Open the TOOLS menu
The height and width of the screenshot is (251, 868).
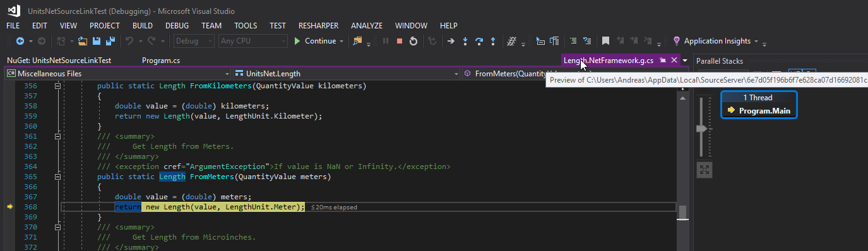pos(246,26)
